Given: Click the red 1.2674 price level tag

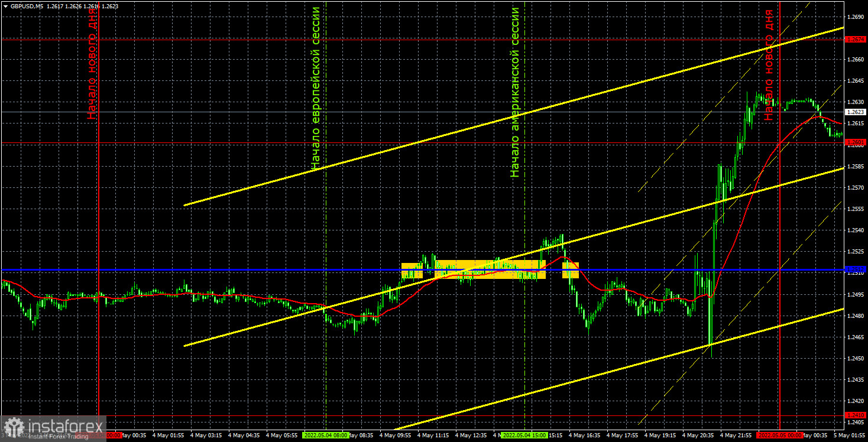Looking at the screenshot, I should pyautogui.click(x=856, y=39).
